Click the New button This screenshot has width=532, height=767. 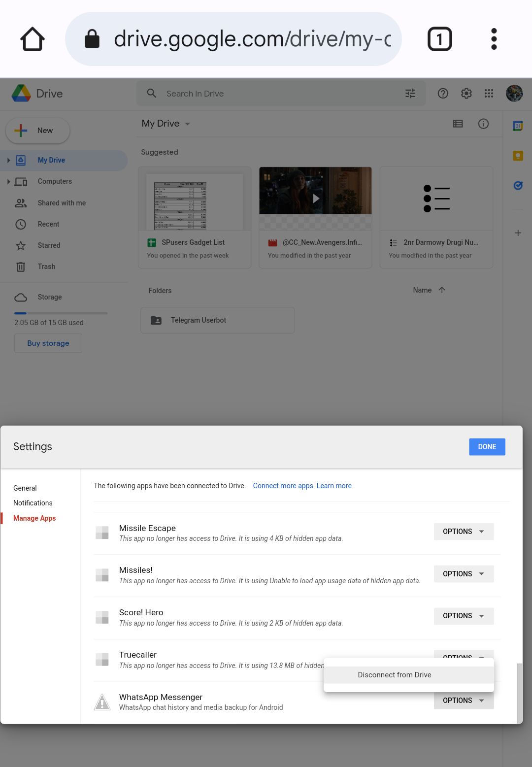click(37, 131)
